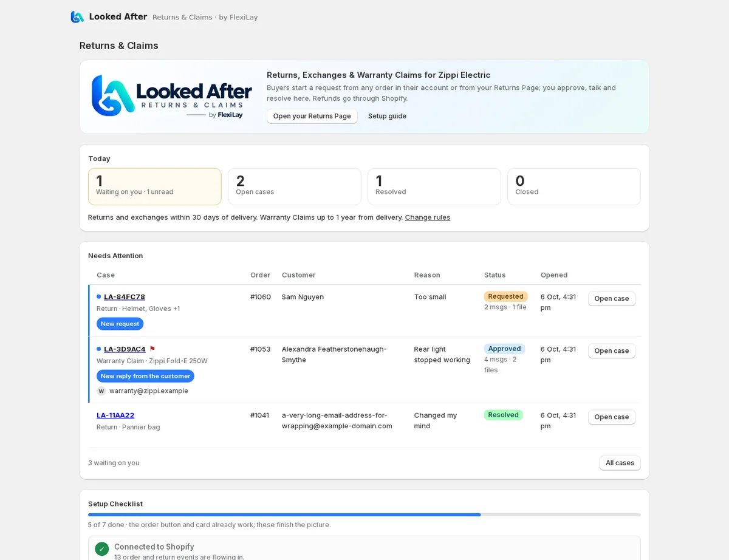Open case link LA-84FC78
Viewport: 729px width, 560px height.
[x=125, y=296]
